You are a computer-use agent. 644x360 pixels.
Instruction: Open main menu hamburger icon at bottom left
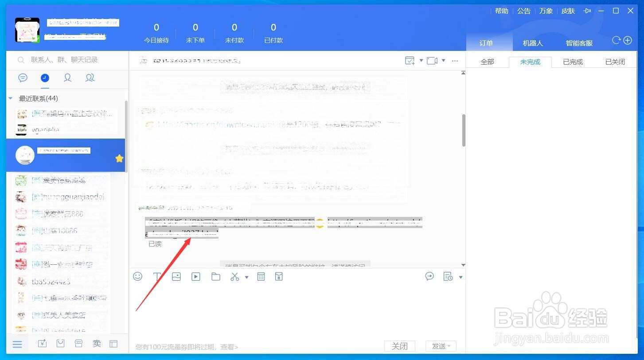pyautogui.click(x=17, y=344)
